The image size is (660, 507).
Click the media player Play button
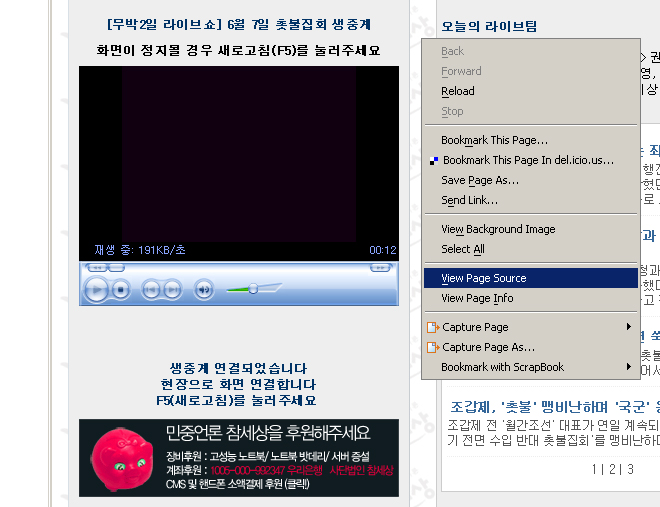click(x=96, y=289)
